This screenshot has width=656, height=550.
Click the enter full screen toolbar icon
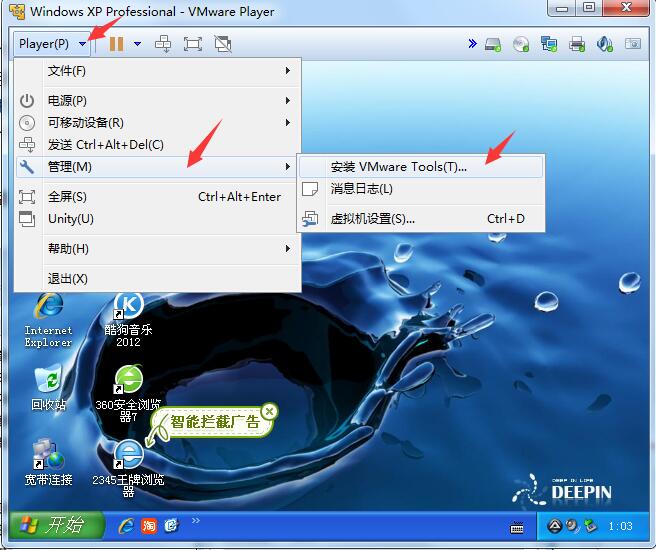point(193,43)
